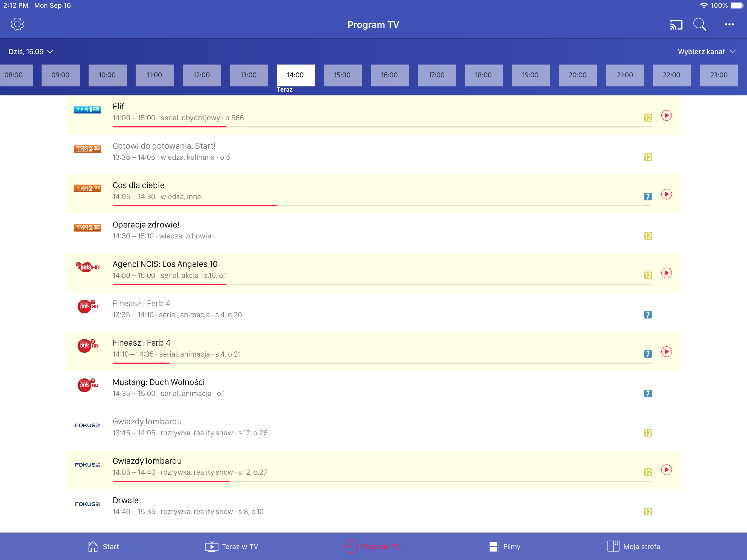Open the Operacja zdrowie! listing

click(373, 234)
